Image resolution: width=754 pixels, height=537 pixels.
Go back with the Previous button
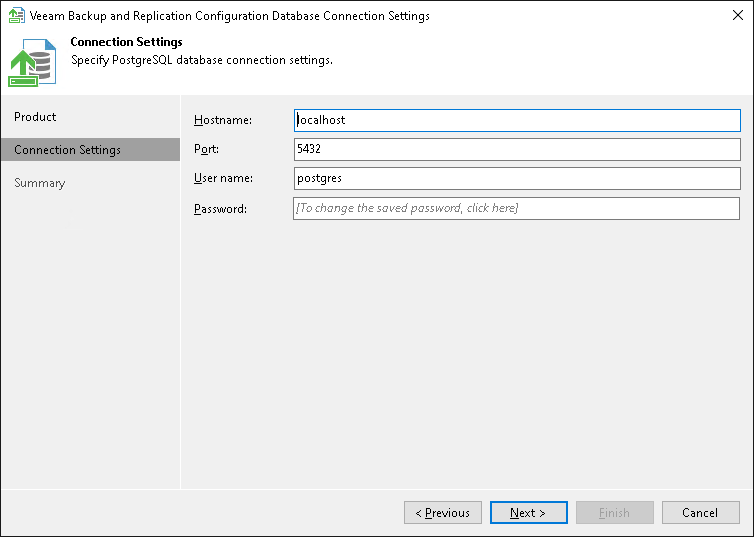(443, 512)
